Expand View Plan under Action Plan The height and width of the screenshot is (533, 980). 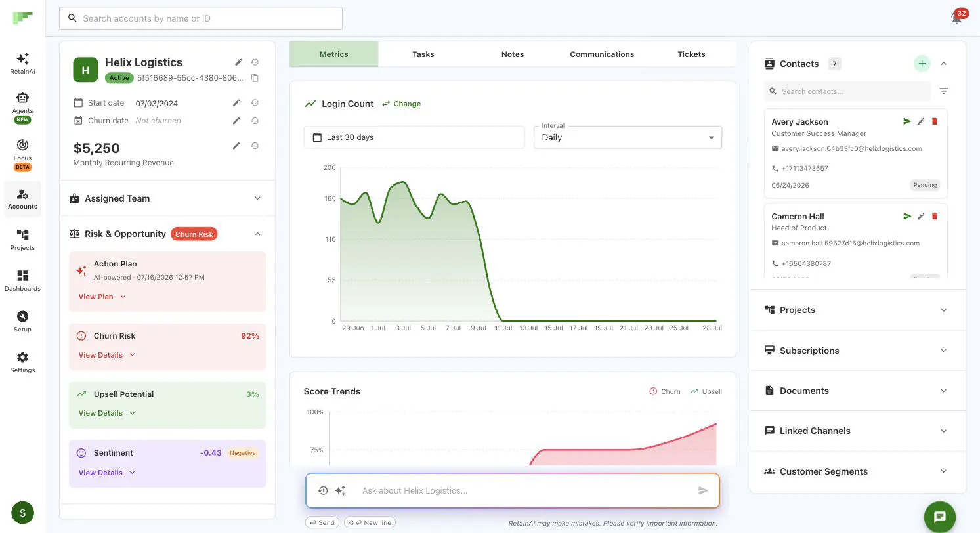102,297
